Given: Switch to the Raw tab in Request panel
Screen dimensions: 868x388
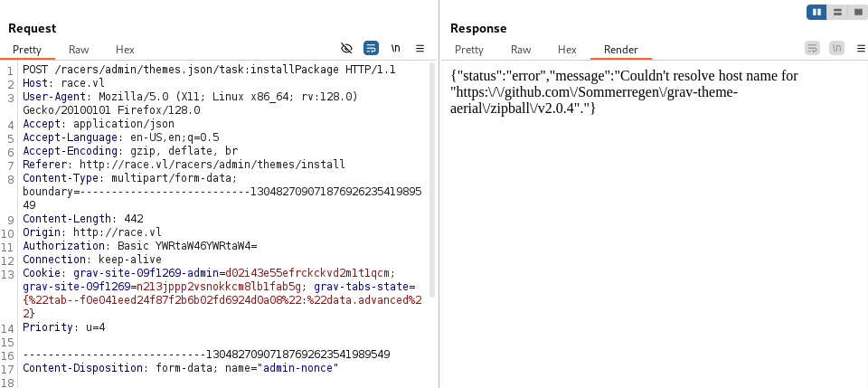Looking at the screenshot, I should 79,49.
